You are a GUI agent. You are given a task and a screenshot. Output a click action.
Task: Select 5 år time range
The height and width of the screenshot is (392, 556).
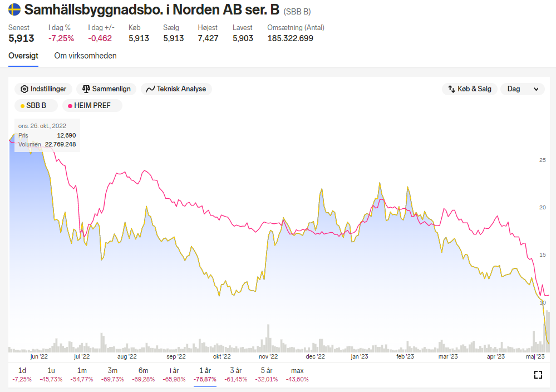[x=266, y=375]
